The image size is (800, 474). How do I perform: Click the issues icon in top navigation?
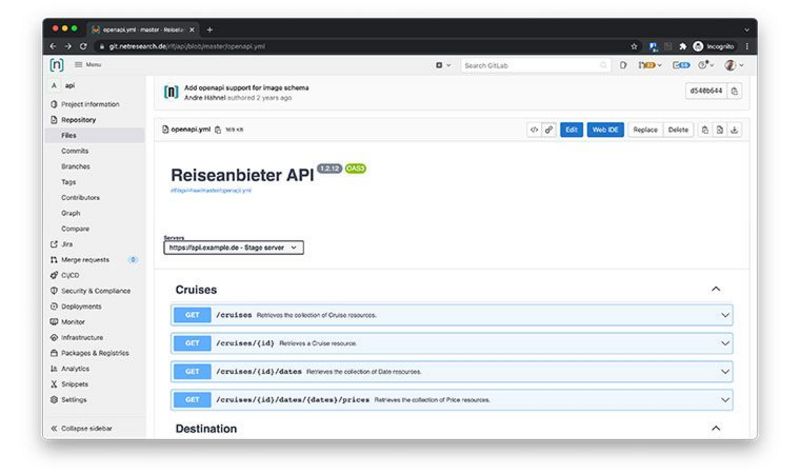tap(623, 65)
